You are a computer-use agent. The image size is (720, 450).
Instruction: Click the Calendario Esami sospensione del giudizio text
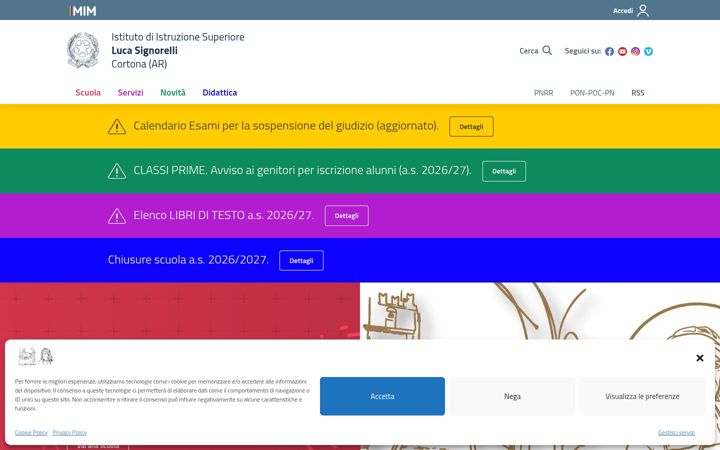pyautogui.click(x=286, y=126)
